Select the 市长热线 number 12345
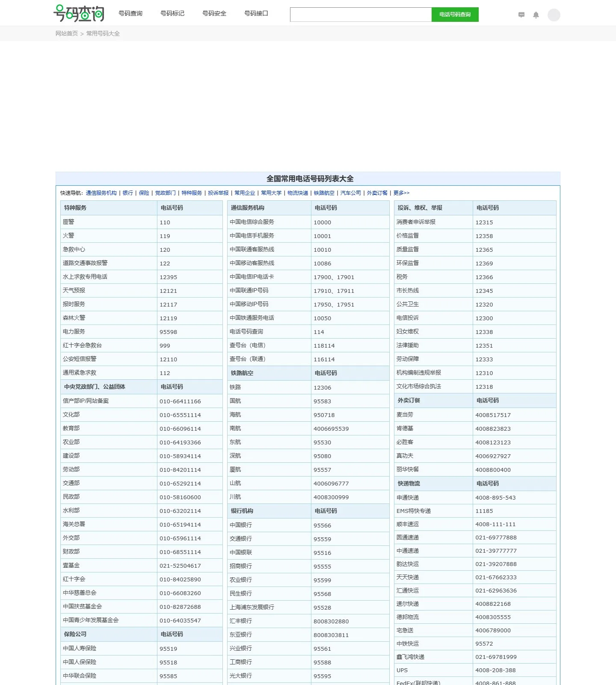The height and width of the screenshot is (685, 616). click(x=484, y=291)
